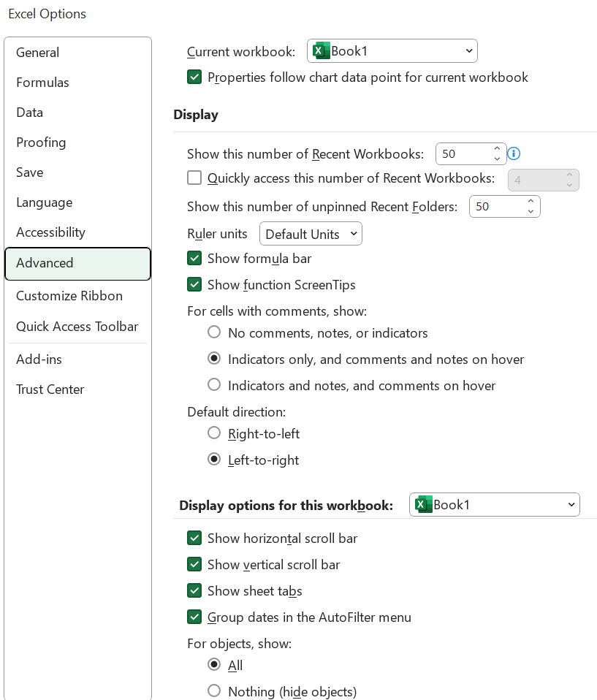Choose Right-to-left default direction
Image resolution: width=597 pixels, height=700 pixels.
tap(214, 433)
